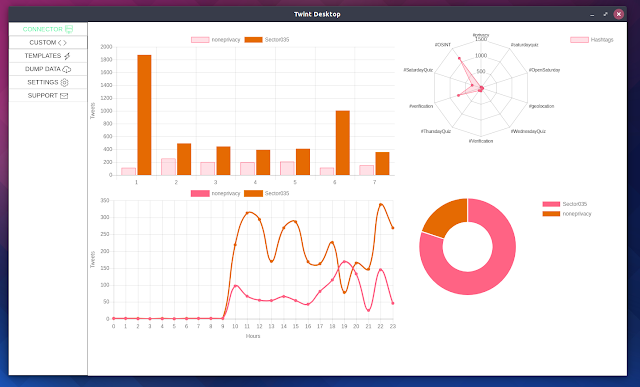Screen dimensions: 640x387
Task: Hide Sector035 line in hourly chart legend
Action: click(267, 194)
